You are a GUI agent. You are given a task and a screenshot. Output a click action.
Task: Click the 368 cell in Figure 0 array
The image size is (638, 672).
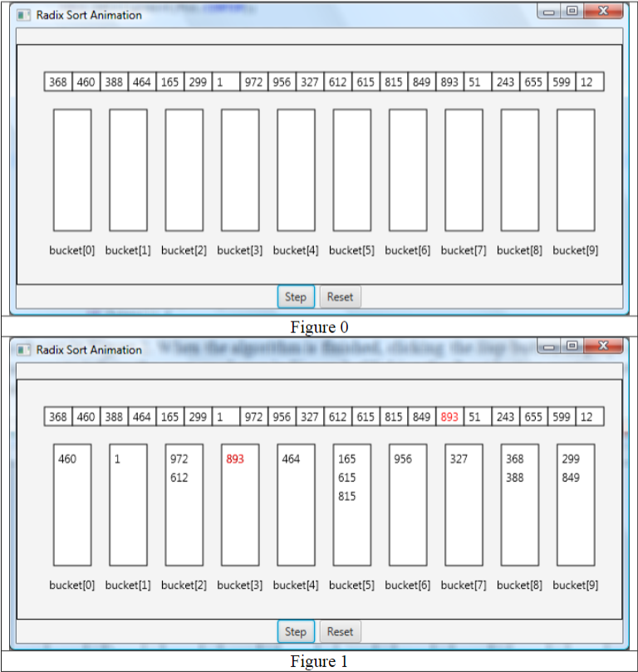[58, 82]
